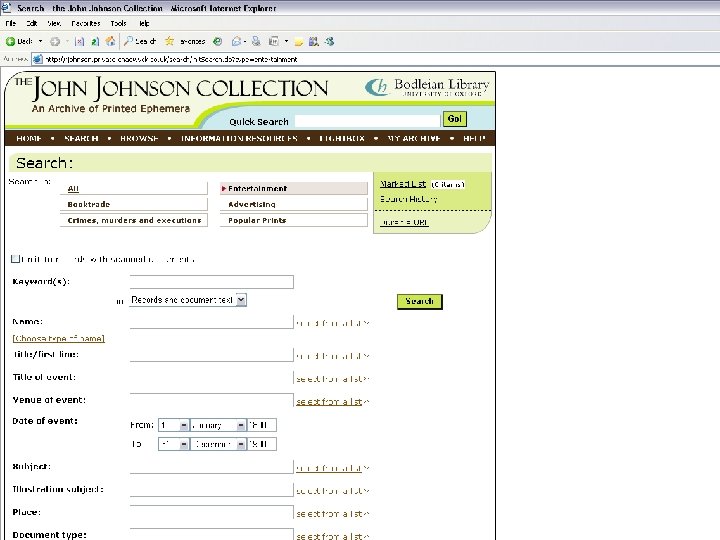Open the To month dropdown showing December

(x=218, y=444)
